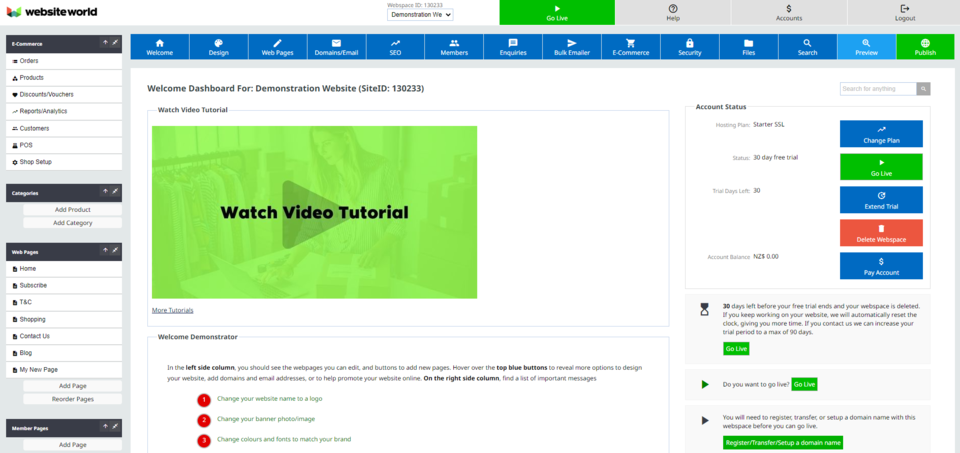960x453 pixels.
Task: Play the Watch Video Tutorial thumbnail
Action: pyautogui.click(x=314, y=212)
